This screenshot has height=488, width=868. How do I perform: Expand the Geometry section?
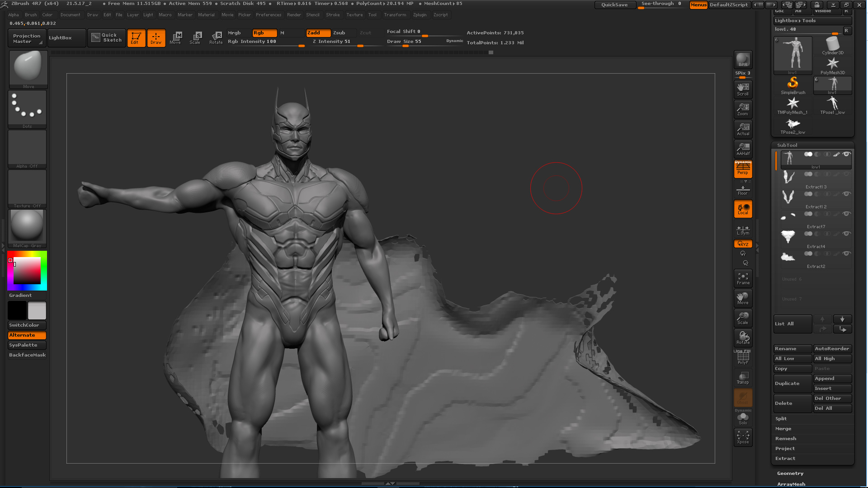click(x=790, y=474)
